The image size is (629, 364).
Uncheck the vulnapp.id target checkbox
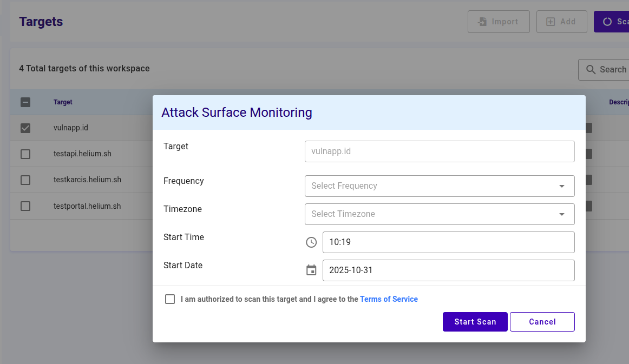pos(25,128)
